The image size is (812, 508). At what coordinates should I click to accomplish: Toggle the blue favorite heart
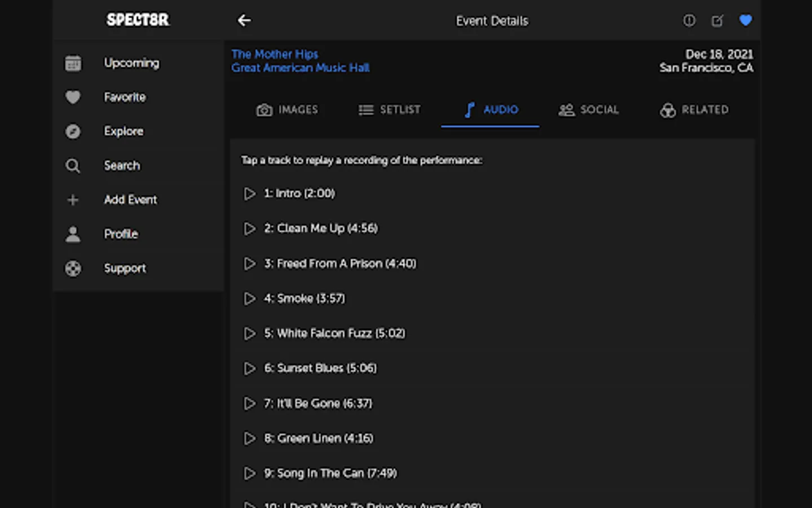click(x=745, y=21)
